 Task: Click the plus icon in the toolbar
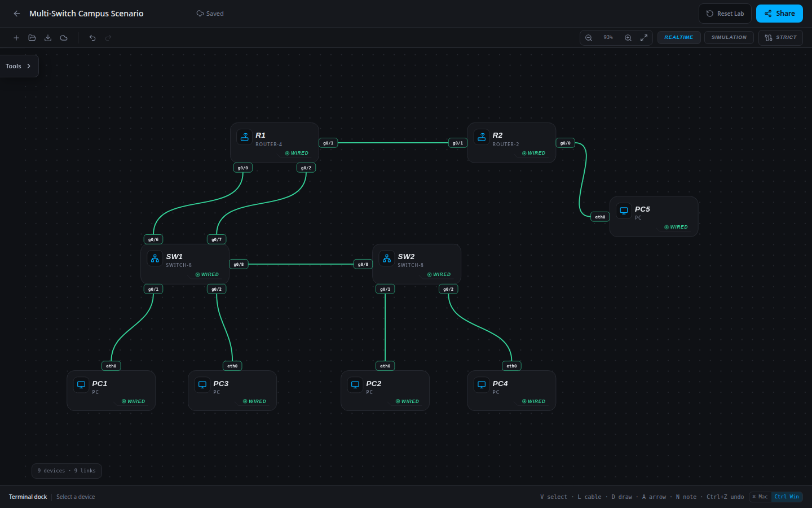pyautogui.click(x=16, y=38)
